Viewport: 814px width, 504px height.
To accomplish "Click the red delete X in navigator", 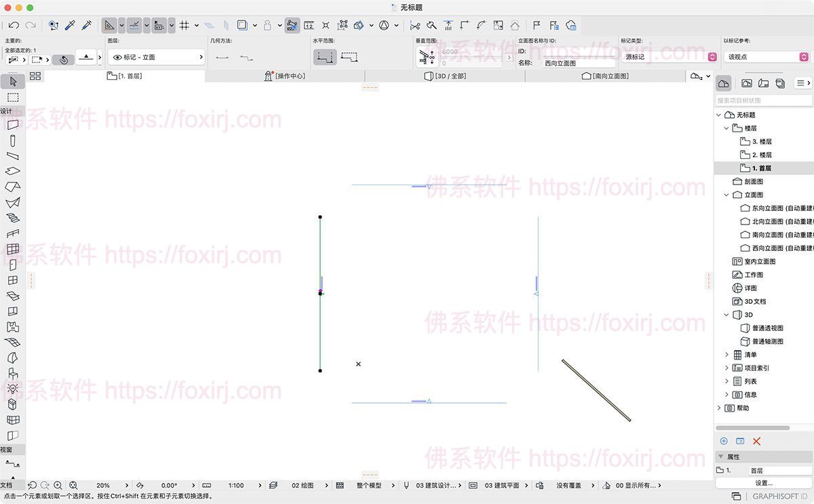I will (757, 442).
